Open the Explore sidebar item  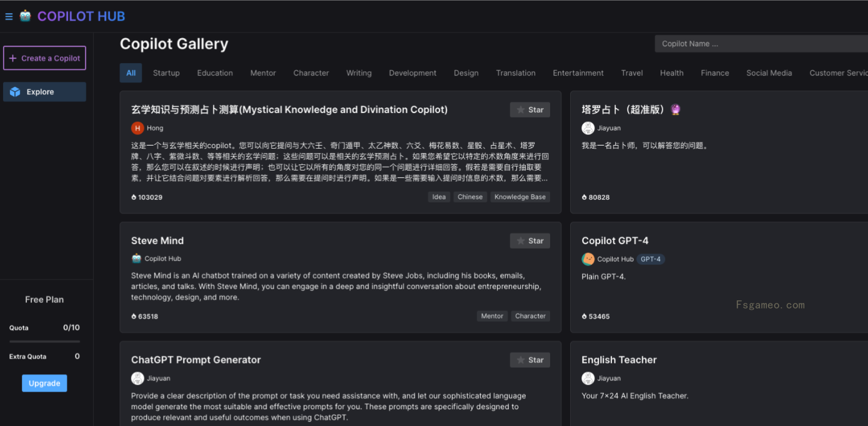pyautogui.click(x=44, y=92)
